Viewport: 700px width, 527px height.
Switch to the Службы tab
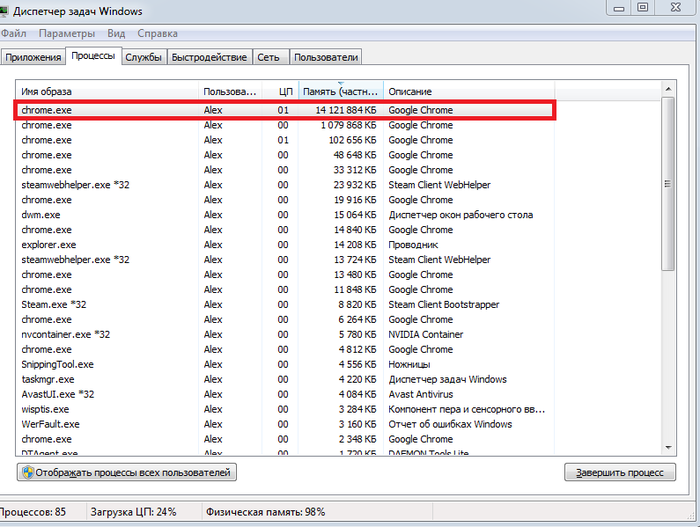[143, 58]
